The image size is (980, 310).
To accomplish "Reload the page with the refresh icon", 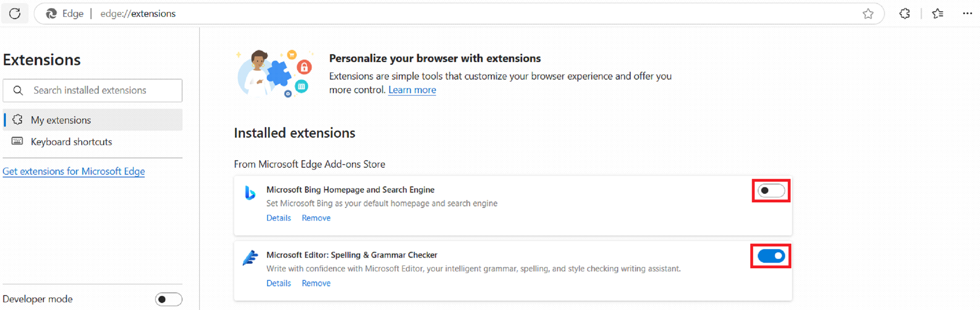I will (15, 14).
